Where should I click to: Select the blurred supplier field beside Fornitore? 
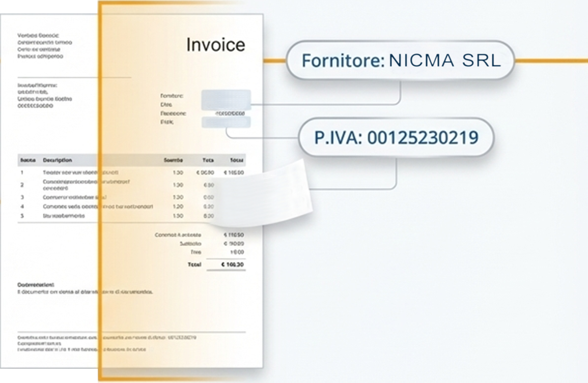tap(226, 100)
